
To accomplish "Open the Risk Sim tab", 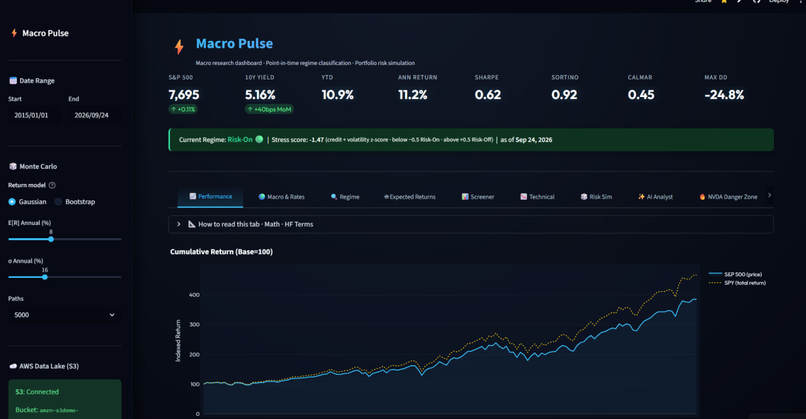I will [596, 197].
